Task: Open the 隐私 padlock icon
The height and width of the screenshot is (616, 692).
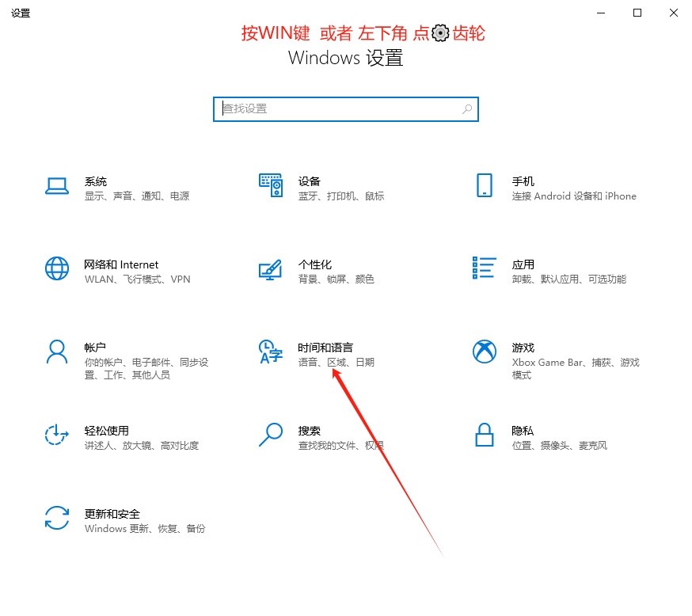Action: pyautogui.click(x=484, y=435)
